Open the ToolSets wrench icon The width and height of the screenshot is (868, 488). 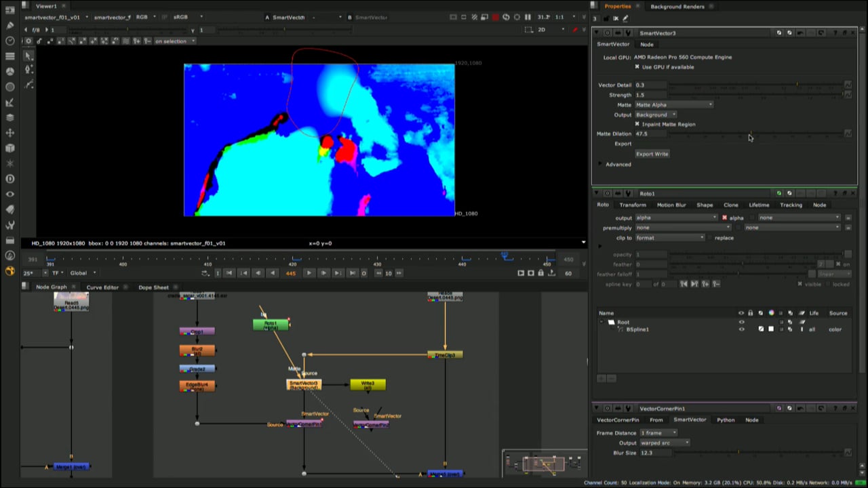tap(9, 225)
